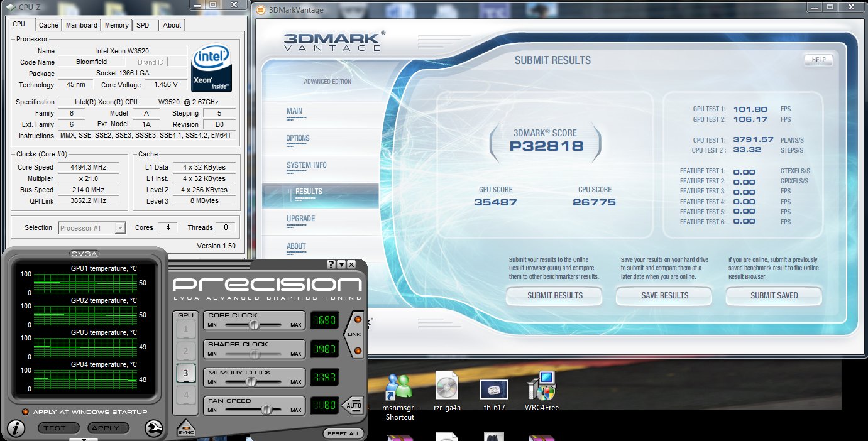Click the Core Voltage value 1.456 V
This screenshot has height=441, width=868.
coord(166,84)
